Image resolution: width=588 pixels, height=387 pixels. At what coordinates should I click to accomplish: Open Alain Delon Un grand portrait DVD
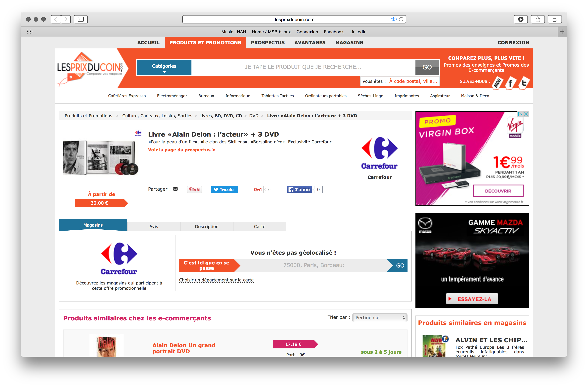point(184,348)
